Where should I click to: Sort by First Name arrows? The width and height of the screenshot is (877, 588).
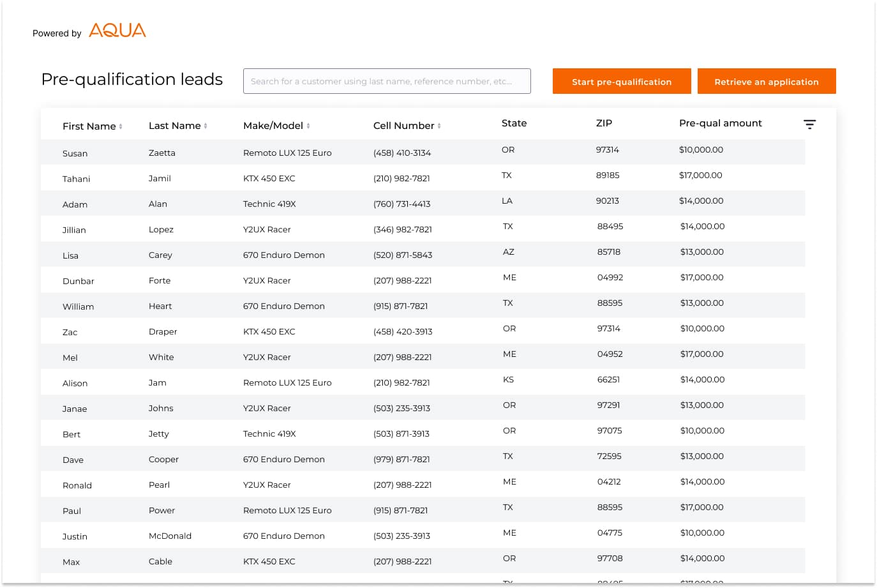121,126
